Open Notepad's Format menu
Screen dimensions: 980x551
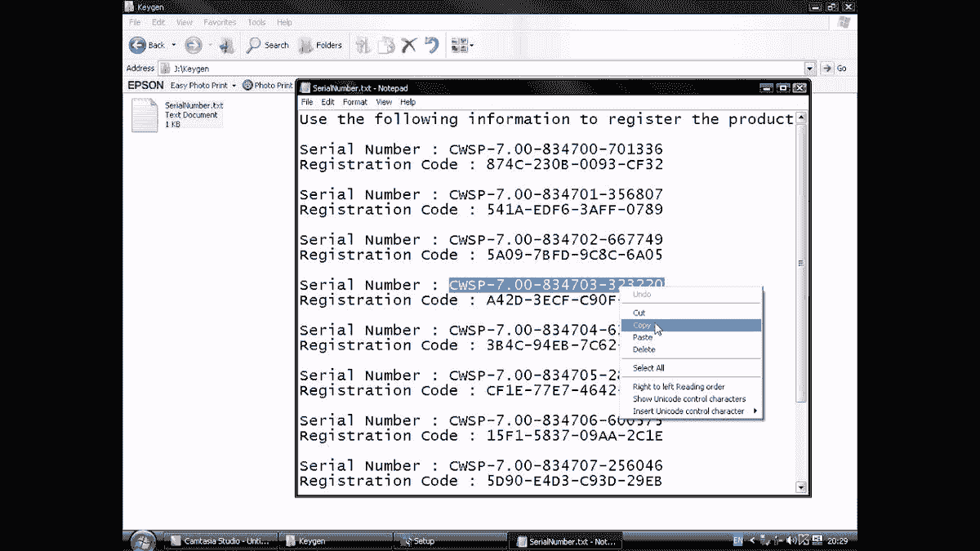tap(354, 102)
